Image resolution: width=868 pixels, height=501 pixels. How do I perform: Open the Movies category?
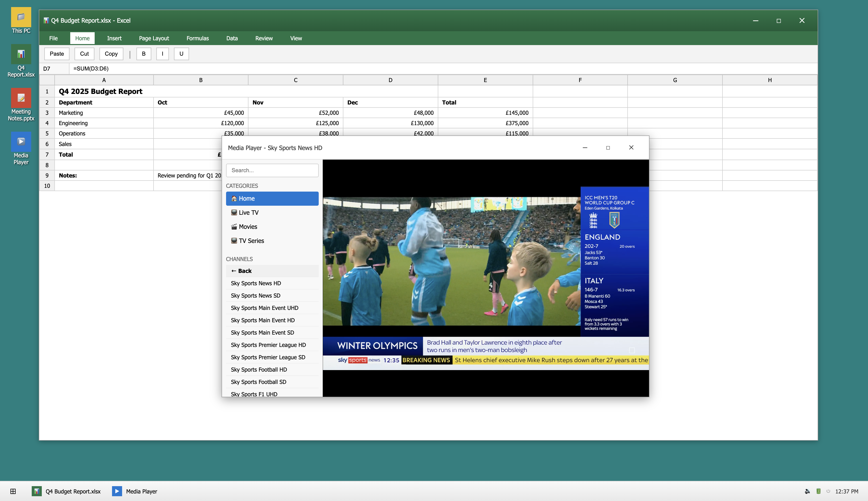[272, 226]
